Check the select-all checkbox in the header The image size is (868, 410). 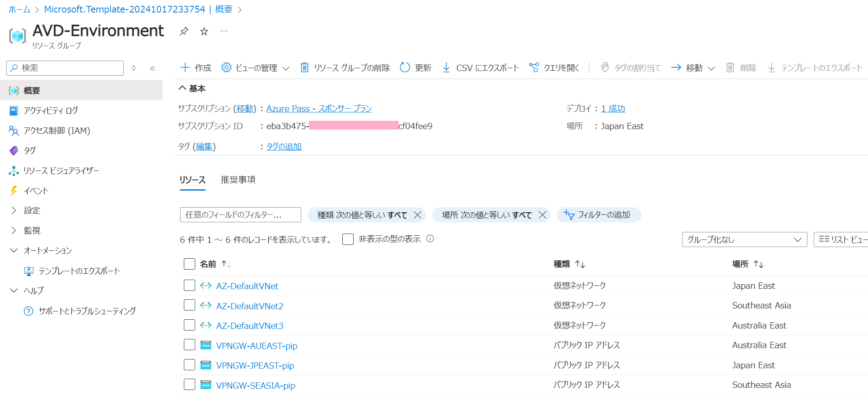click(189, 264)
